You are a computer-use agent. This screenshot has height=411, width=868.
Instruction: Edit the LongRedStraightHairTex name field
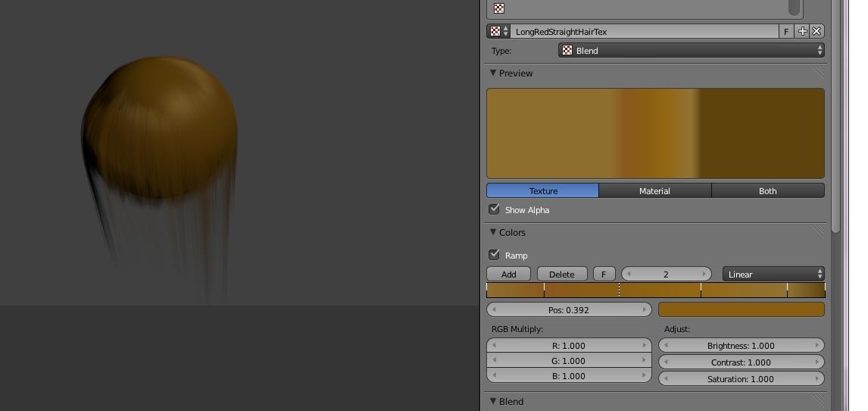coord(645,32)
